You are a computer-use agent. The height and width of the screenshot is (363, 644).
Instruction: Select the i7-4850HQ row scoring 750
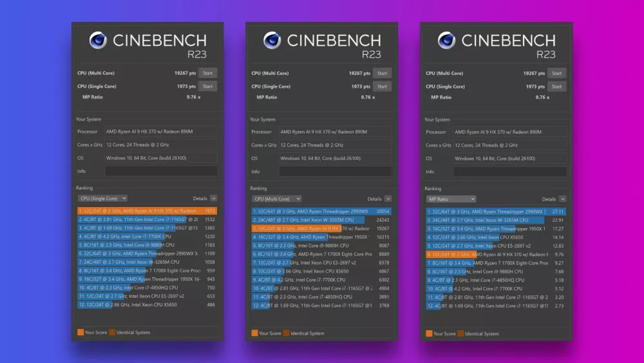(147, 288)
